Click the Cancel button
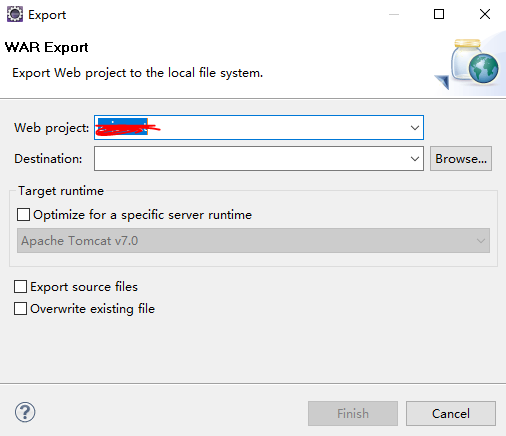Screen dimensions: 506x436 451,414
